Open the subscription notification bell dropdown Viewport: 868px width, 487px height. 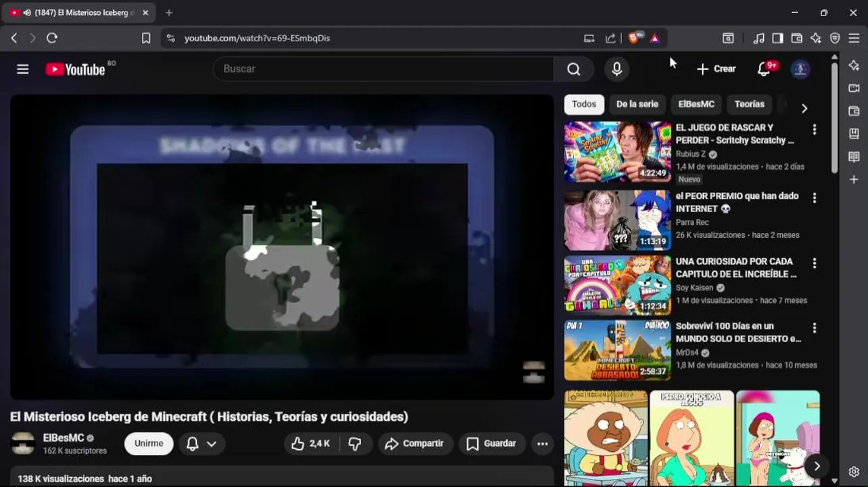coord(201,444)
